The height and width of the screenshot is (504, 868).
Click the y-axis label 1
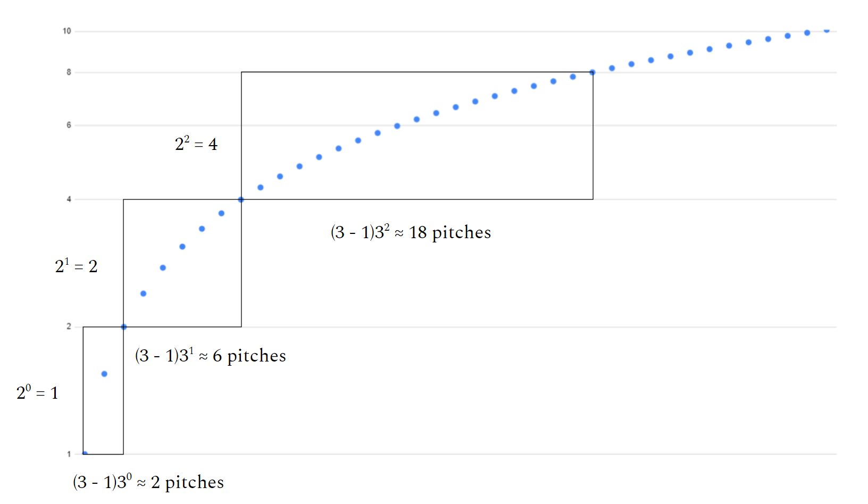pos(69,454)
